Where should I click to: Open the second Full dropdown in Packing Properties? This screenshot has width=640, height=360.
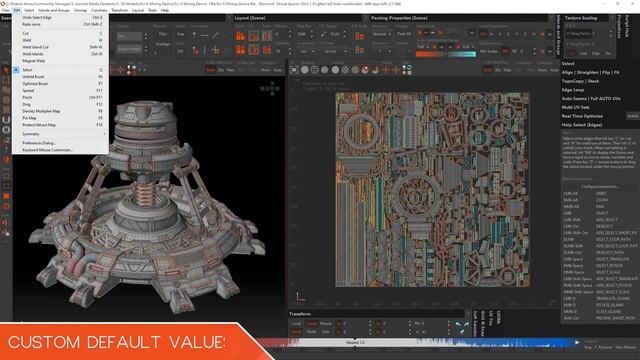point(468,47)
